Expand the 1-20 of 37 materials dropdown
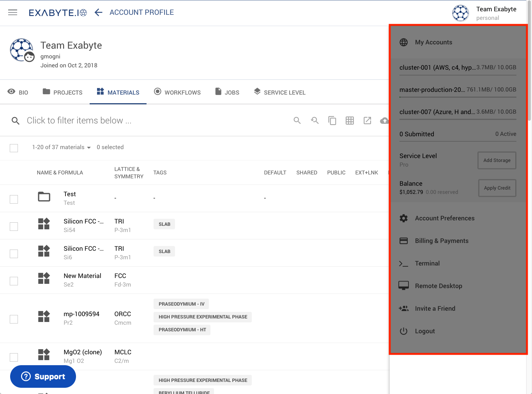Screen dimensions: 532x394 [x=62, y=147]
